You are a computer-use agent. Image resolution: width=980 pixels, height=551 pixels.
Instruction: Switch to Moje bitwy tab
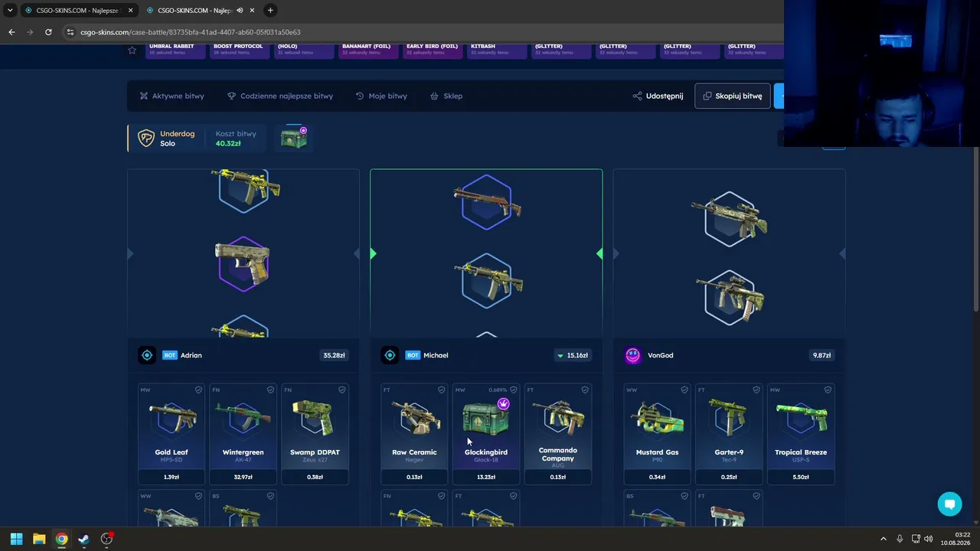point(381,96)
